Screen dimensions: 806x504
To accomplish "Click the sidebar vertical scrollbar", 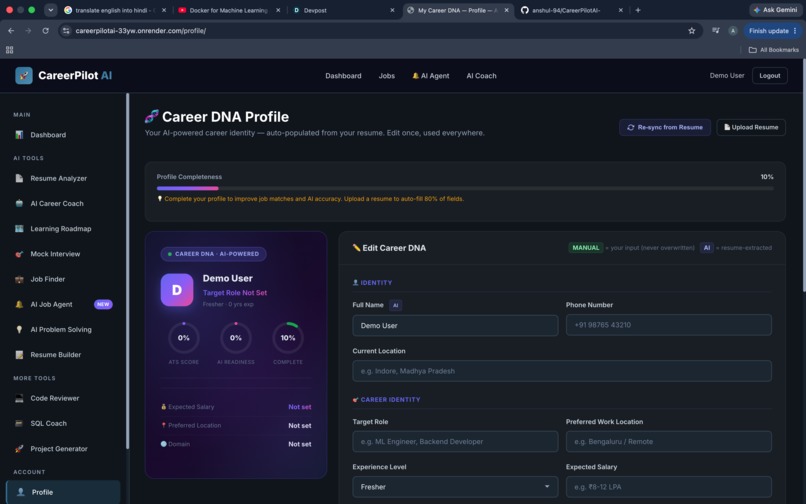I will pyautogui.click(x=127, y=270).
